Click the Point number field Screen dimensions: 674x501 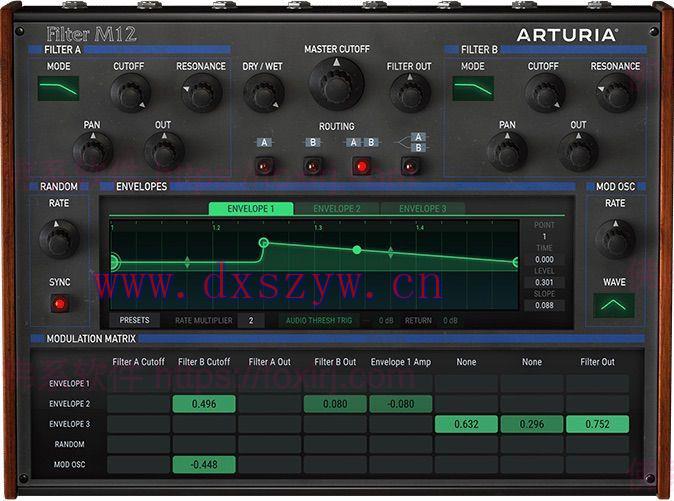[544, 237]
